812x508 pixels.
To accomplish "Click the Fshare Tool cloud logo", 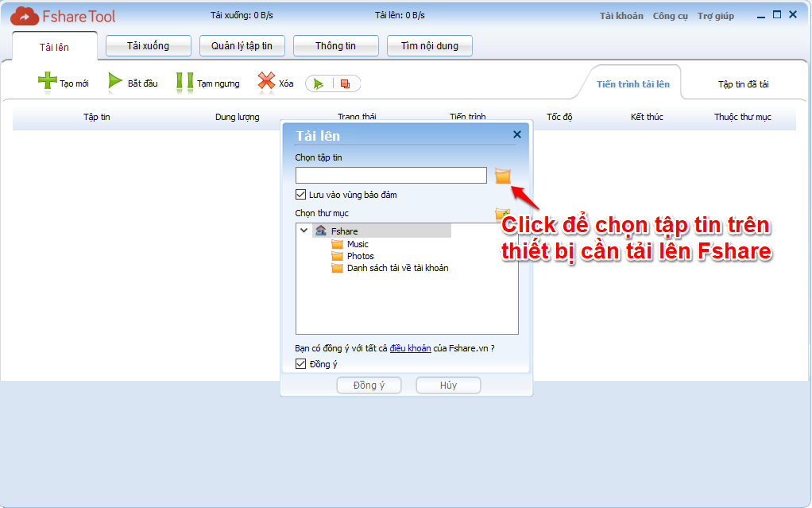I will point(25,17).
